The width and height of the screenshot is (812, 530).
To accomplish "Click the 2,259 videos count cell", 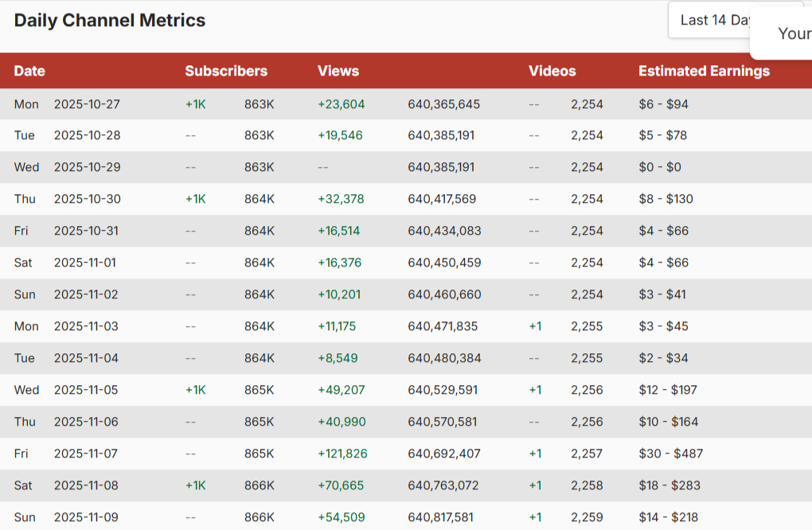I will 587,517.
